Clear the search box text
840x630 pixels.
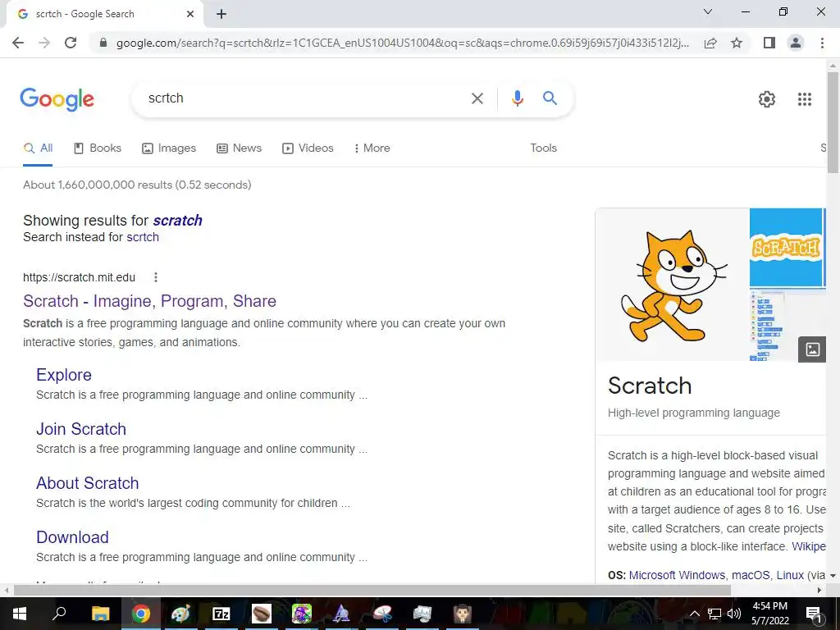point(477,98)
